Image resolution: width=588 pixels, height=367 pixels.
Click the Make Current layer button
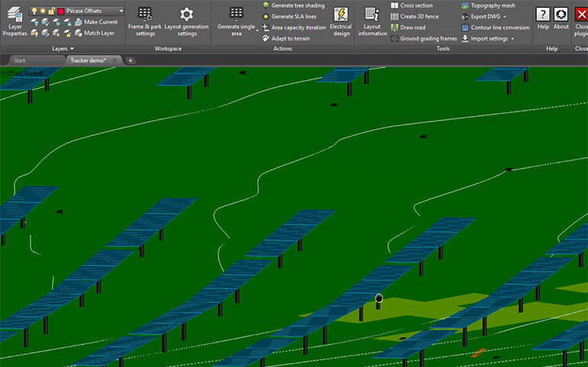pyautogui.click(x=96, y=22)
